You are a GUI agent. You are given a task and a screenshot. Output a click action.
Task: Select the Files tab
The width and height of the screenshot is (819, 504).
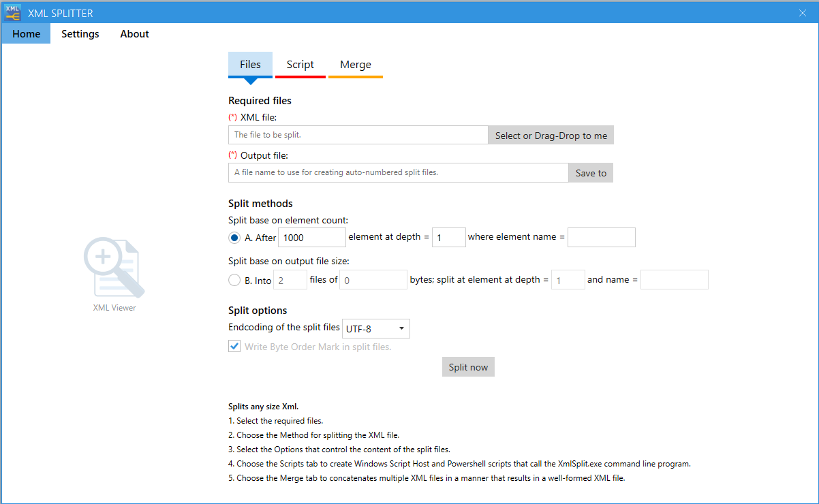click(250, 65)
